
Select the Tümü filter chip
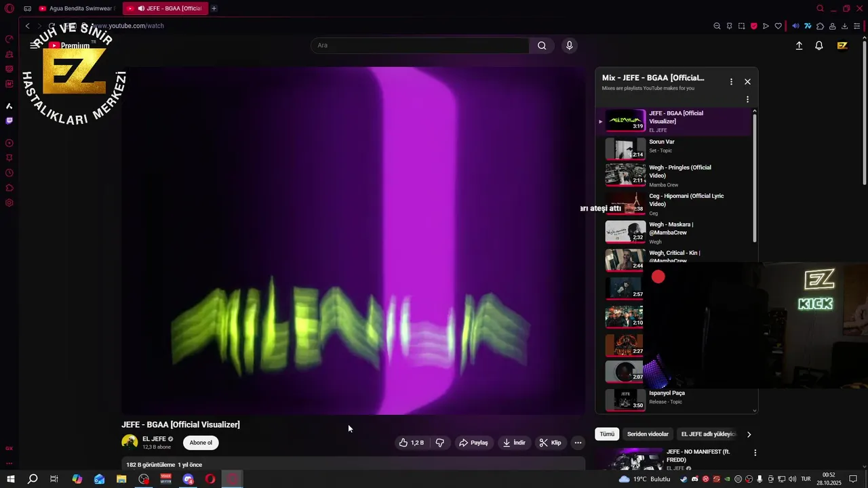[x=607, y=434]
